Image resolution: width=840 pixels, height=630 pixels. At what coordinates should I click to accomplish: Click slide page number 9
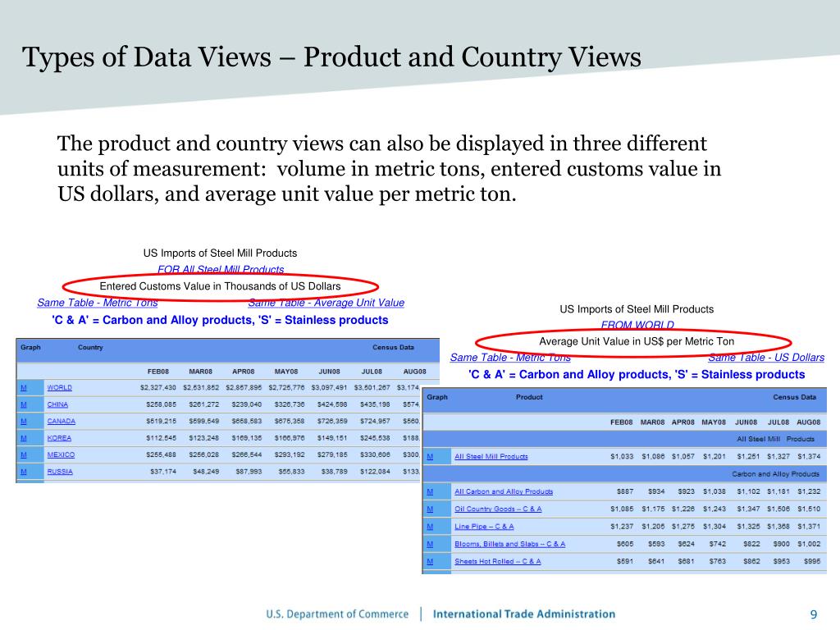coord(814,614)
